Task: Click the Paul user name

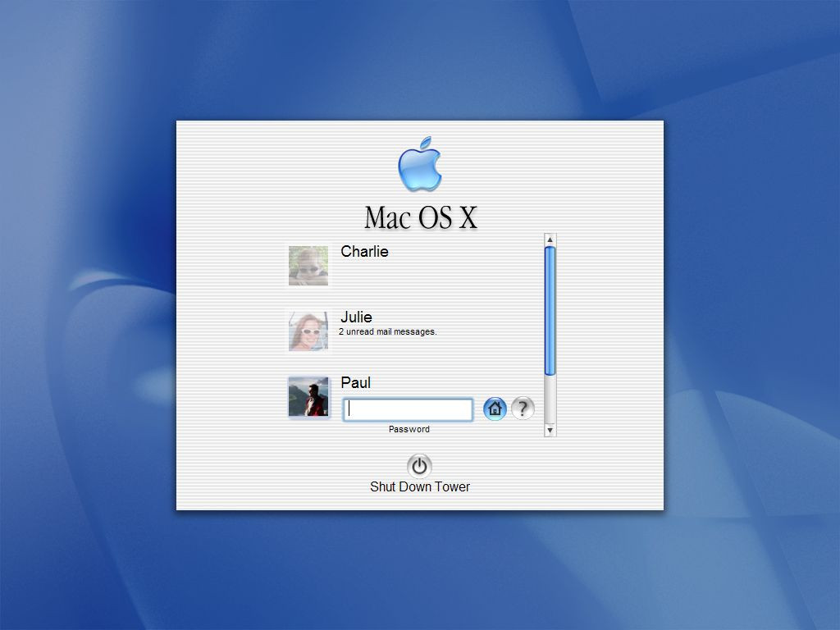Action: (x=356, y=382)
